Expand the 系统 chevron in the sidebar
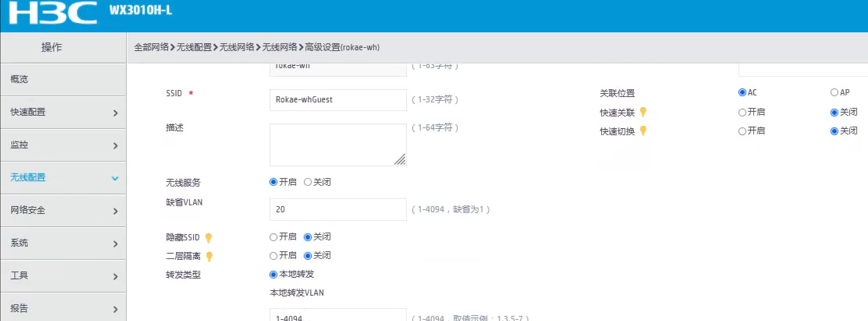The width and height of the screenshot is (868, 321). click(115, 244)
